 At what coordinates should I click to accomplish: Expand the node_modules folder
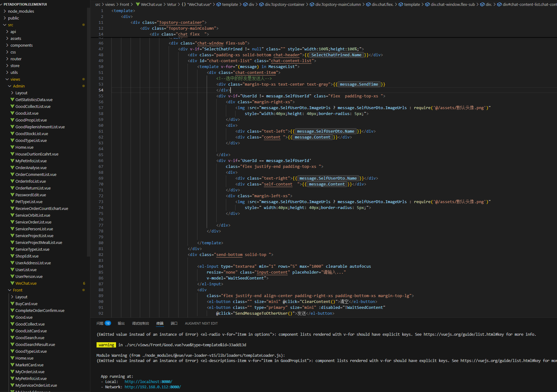click(x=5, y=11)
